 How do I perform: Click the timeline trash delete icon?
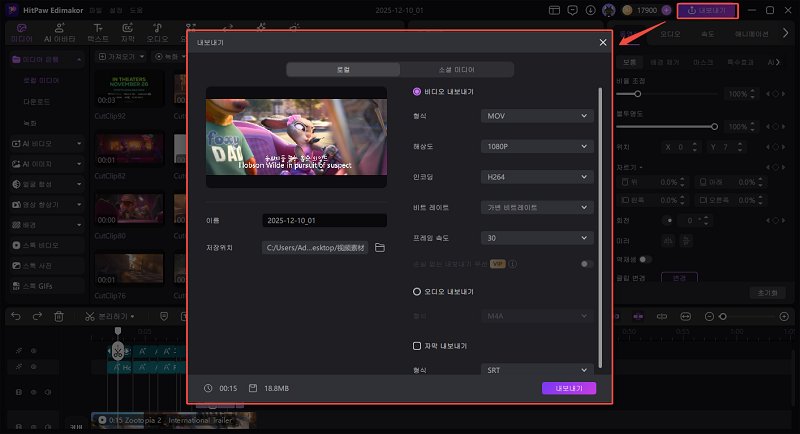pos(59,317)
